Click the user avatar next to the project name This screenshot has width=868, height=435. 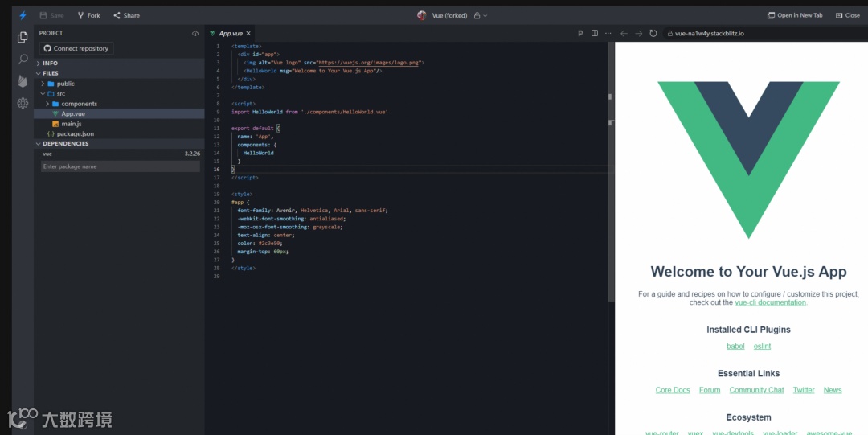422,15
